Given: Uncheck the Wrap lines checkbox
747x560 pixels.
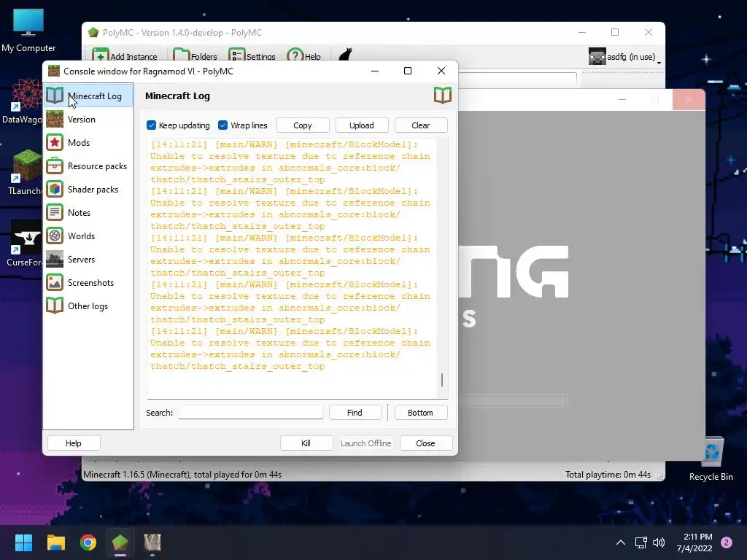Looking at the screenshot, I should (x=222, y=125).
